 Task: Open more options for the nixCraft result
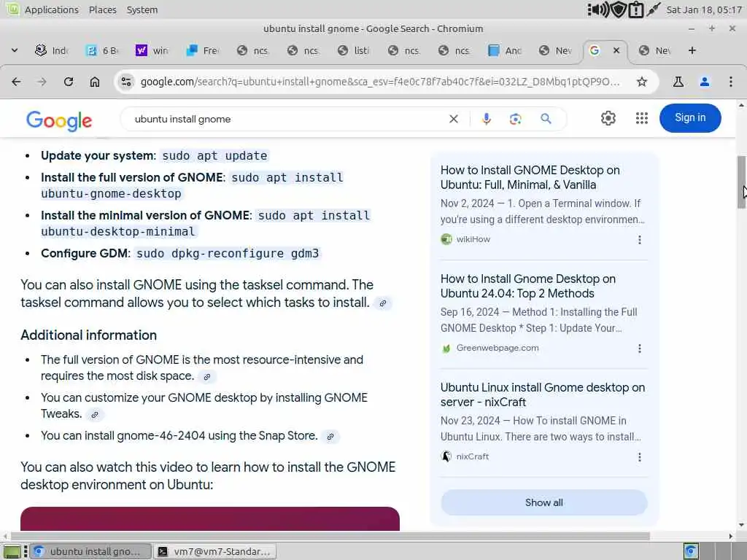639,457
